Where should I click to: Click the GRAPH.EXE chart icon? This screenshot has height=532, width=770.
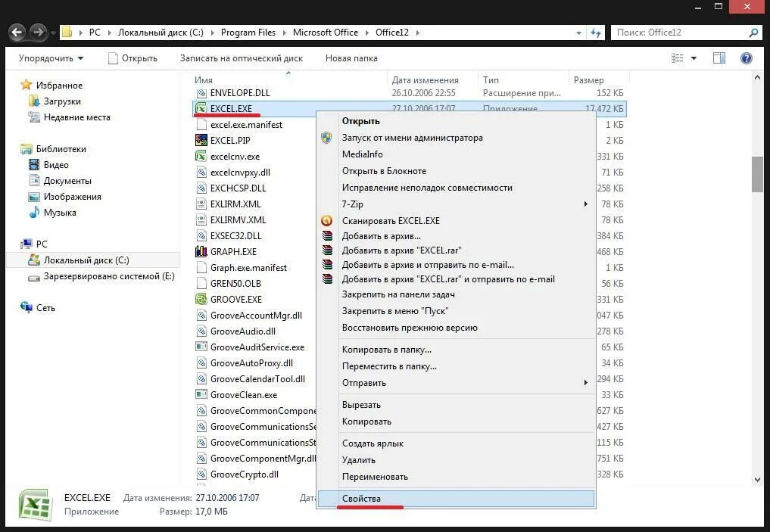tap(201, 251)
